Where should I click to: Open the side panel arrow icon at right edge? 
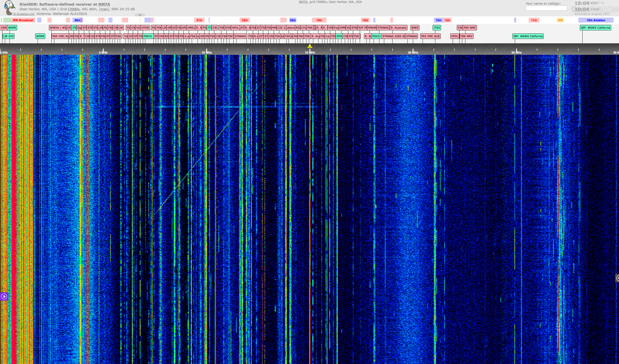(x=617, y=278)
